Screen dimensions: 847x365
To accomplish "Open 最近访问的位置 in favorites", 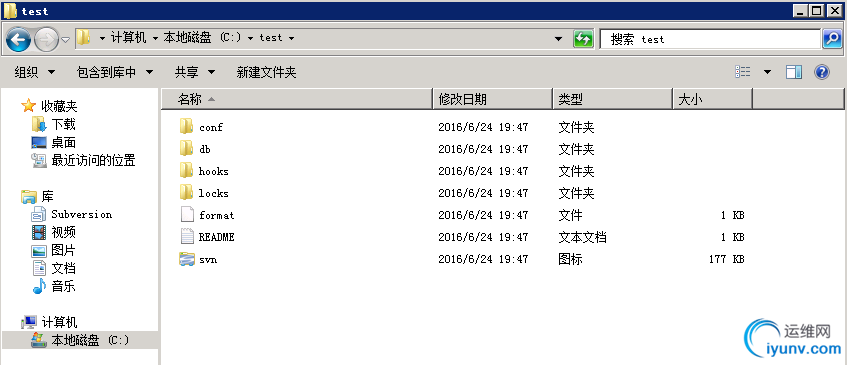I will (x=93, y=160).
